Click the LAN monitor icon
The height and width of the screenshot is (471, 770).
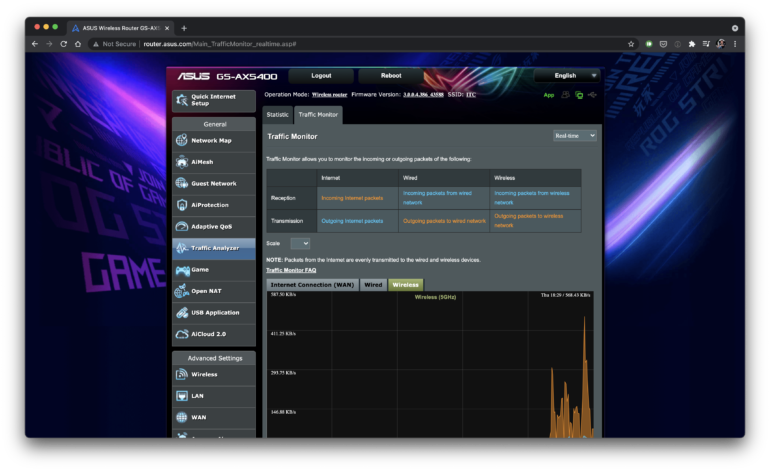182,396
